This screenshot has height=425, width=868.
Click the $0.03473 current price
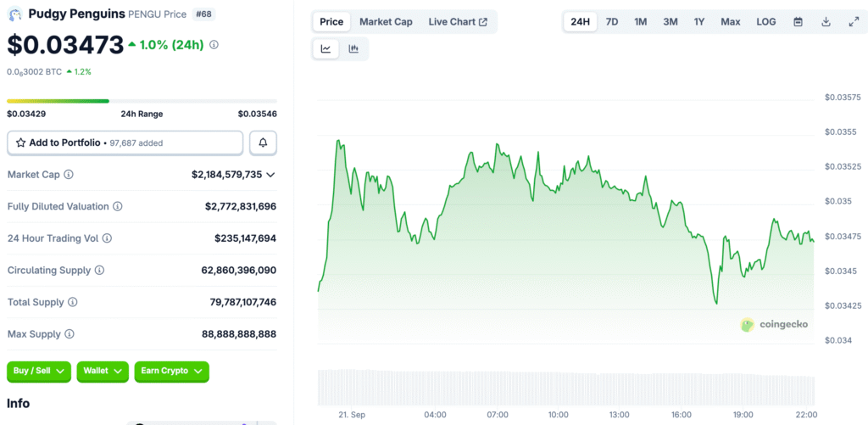[x=65, y=45]
